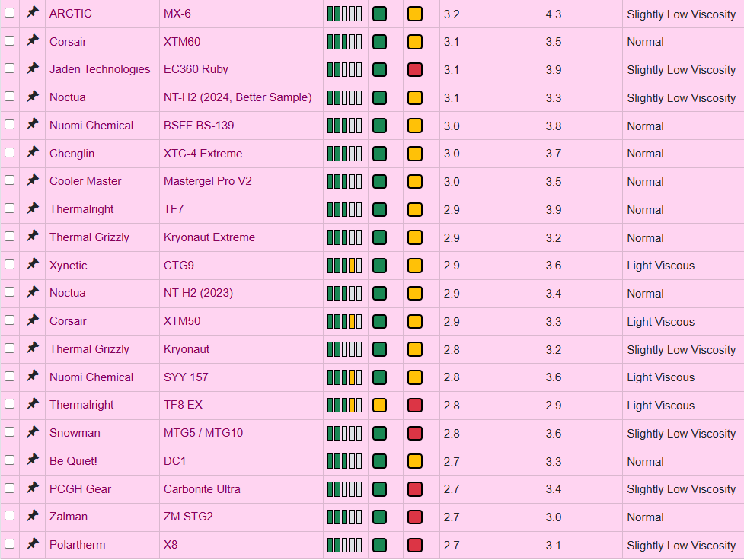The height and width of the screenshot is (560, 744).
Task: Pin the Xynetic CTG9 row
Action: tap(32, 264)
